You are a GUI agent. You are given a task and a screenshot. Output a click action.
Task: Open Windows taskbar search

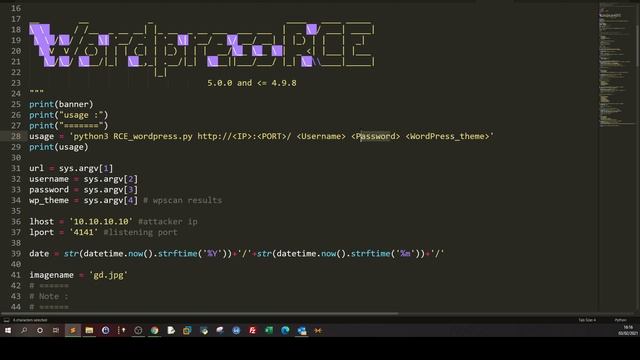point(24,330)
